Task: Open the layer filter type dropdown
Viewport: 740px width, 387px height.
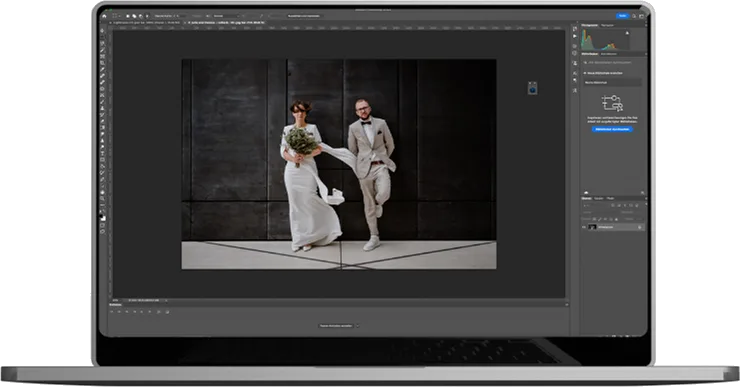Action: pyautogui.click(x=596, y=205)
